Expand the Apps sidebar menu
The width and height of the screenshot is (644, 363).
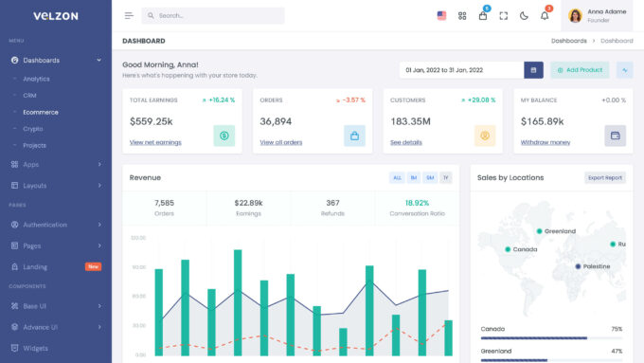tap(56, 164)
